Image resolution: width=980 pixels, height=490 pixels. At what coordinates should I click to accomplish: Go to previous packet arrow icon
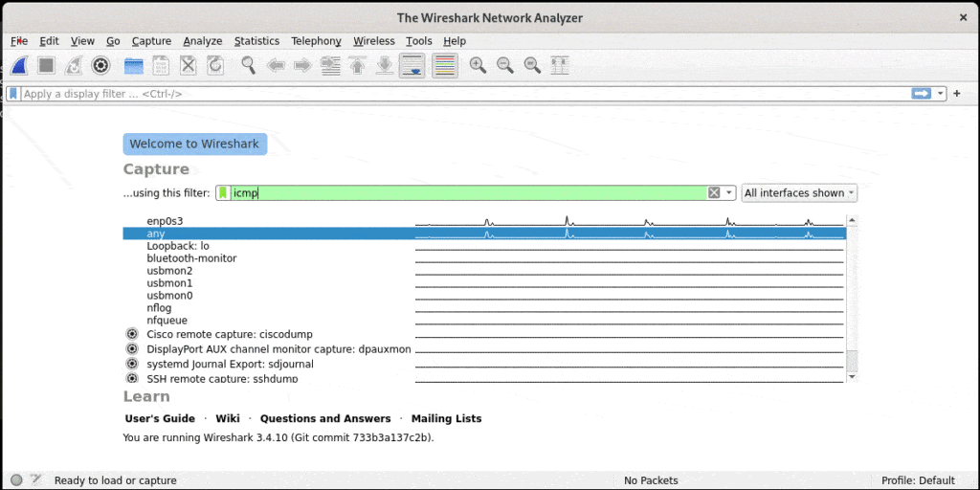(x=276, y=65)
